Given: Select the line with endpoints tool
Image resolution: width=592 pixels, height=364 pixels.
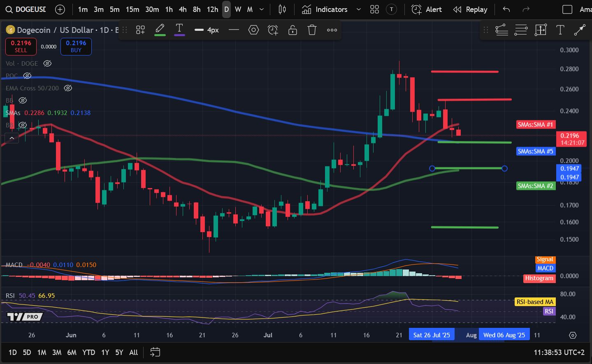Looking at the screenshot, I should 580,30.
